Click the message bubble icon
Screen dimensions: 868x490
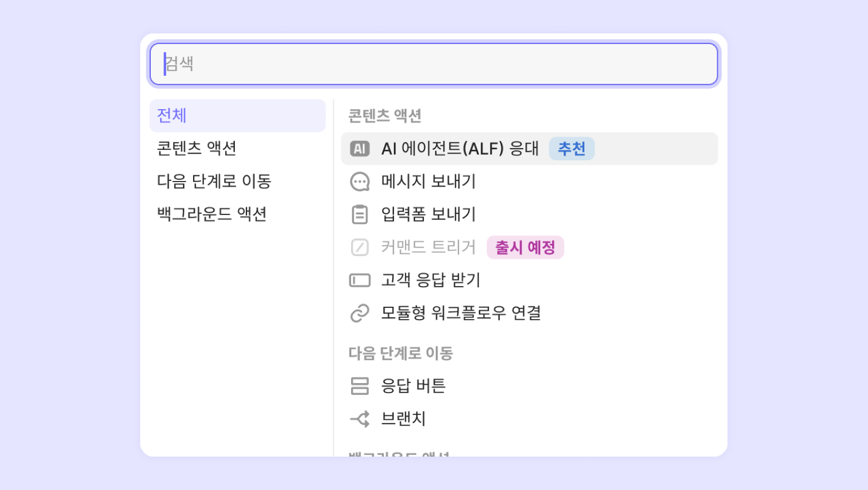pyautogui.click(x=359, y=182)
